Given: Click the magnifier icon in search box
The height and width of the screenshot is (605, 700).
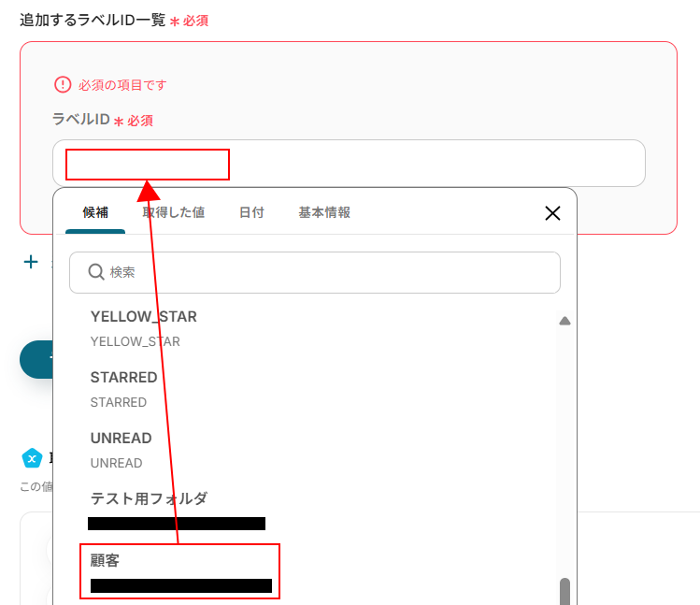Looking at the screenshot, I should coord(96,272).
